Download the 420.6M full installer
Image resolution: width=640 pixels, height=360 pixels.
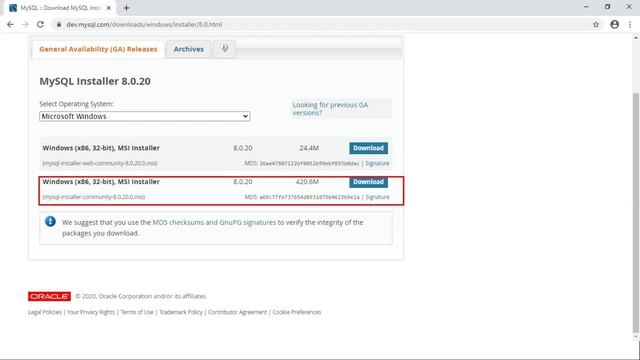tap(368, 182)
